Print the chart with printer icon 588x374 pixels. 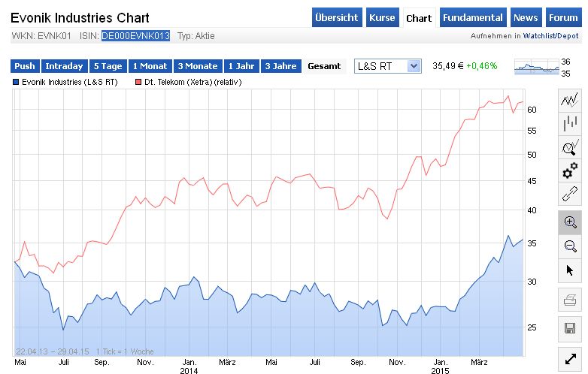(x=569, y=302)
